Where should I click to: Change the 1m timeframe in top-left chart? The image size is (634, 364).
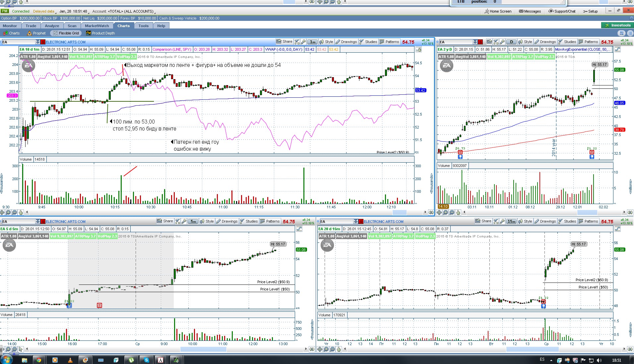pos(312,42)
